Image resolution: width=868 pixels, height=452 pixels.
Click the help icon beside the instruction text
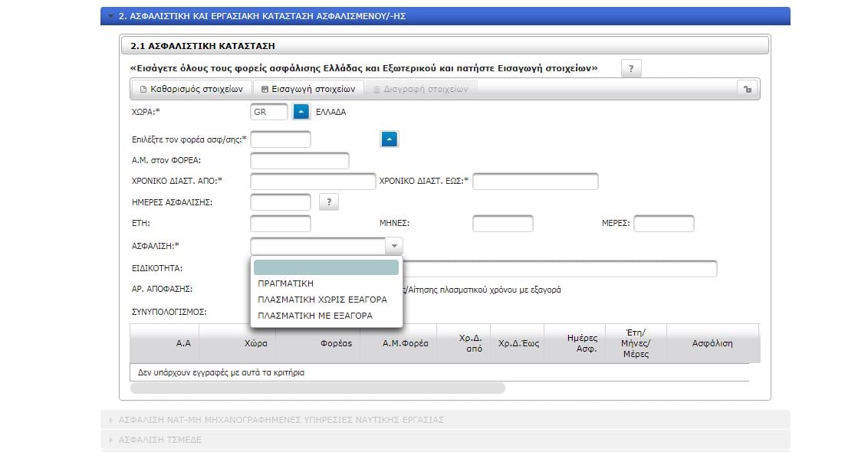click(x=630, y=68)
